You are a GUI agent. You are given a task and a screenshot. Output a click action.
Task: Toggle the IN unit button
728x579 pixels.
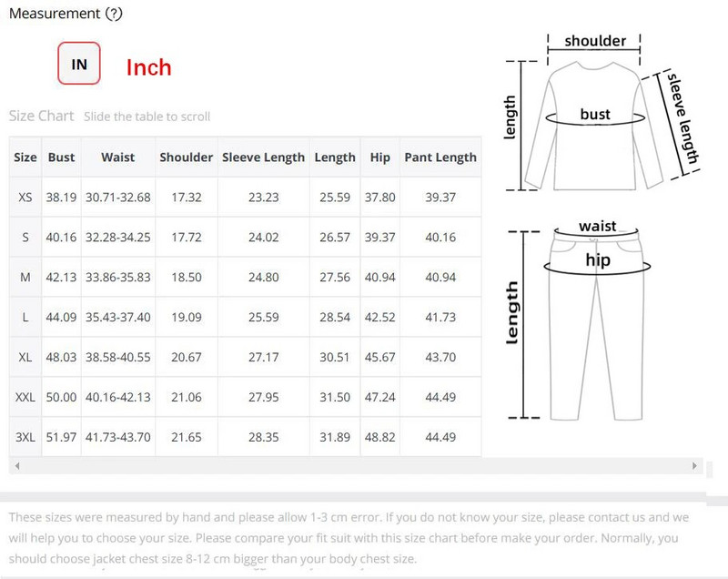tap(79, 65)
